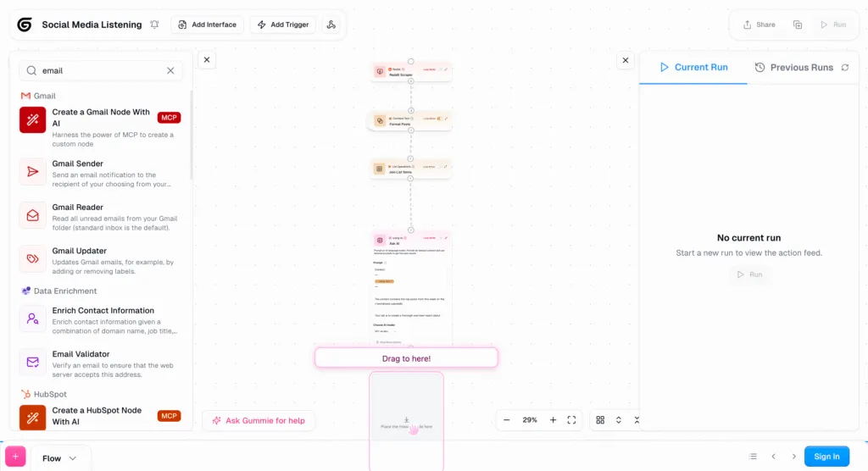Click the Create a Gmail Node wand icon
868x471 pixels.
pyautogui.click(x=33, y=119)
